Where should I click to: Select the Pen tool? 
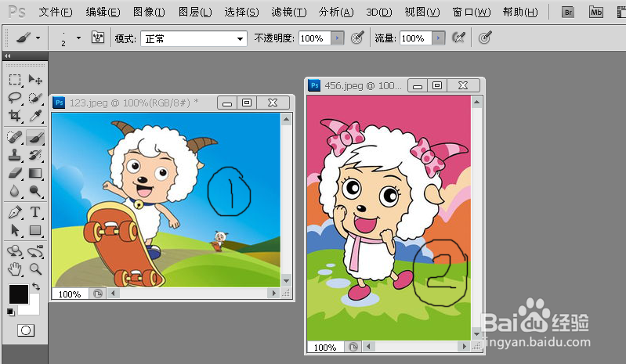tap(15, 212)
